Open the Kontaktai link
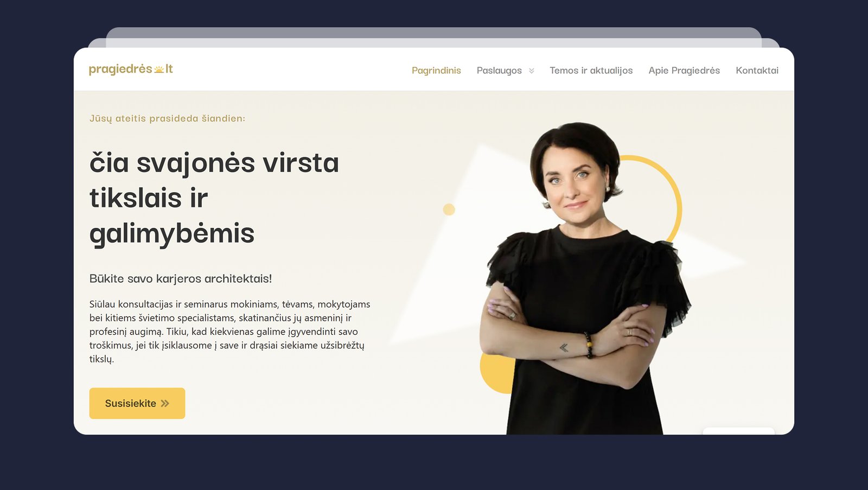Viewport: 868px width, 490px height. click(757, 71)
